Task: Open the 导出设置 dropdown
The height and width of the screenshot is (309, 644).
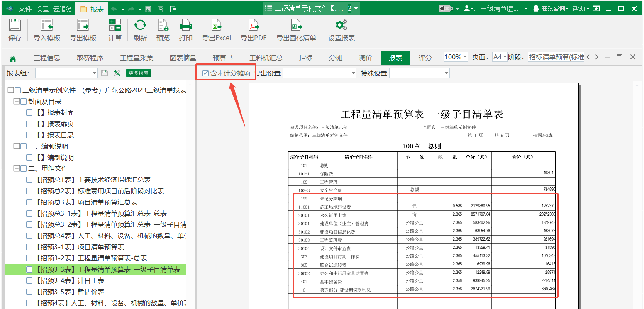Action: click(319, 73)
